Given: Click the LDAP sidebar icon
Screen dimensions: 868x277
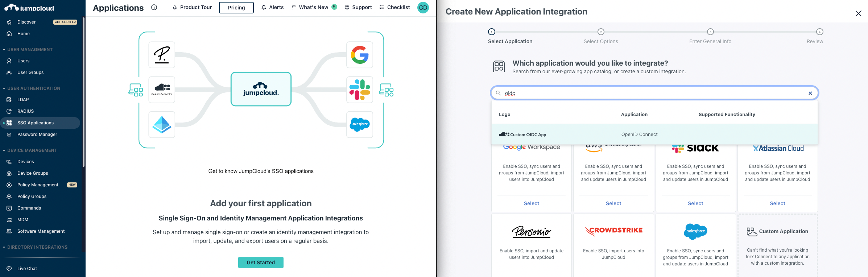Looking at the screenshot, I should [9, 100].
